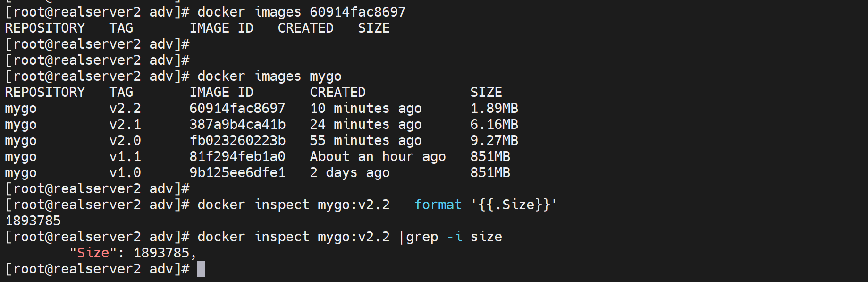The width and height of the screenshot is (868, 282).
Task: Select the 6.16MB size value
Action: pyautogui.click(x=494, y=124)
